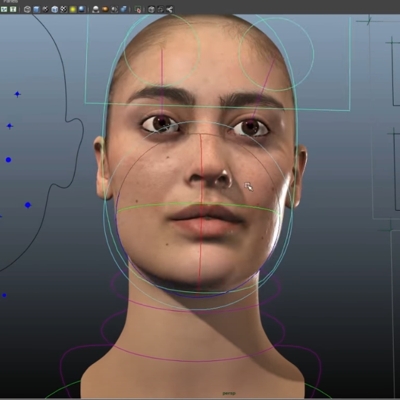Screen dimensions: 400x400
Task: Toggle X-Ray Joints icon
Action: point(170,9)
